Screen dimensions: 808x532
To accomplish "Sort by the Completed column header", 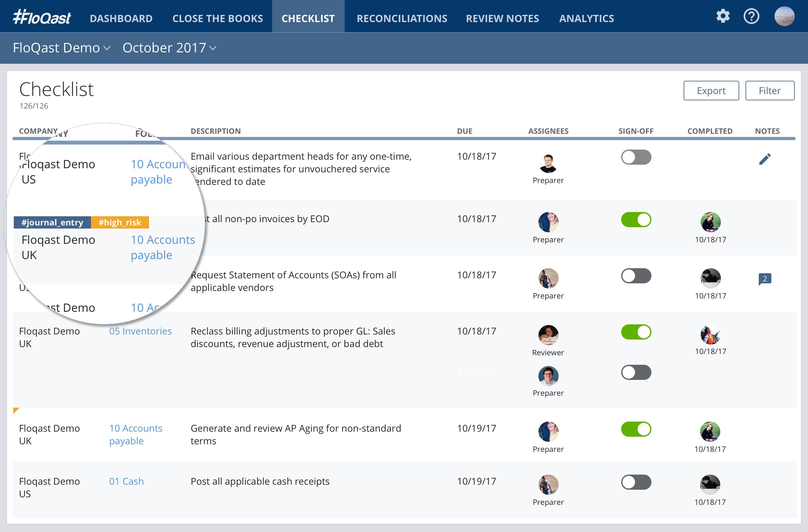I will click(710, 131).
